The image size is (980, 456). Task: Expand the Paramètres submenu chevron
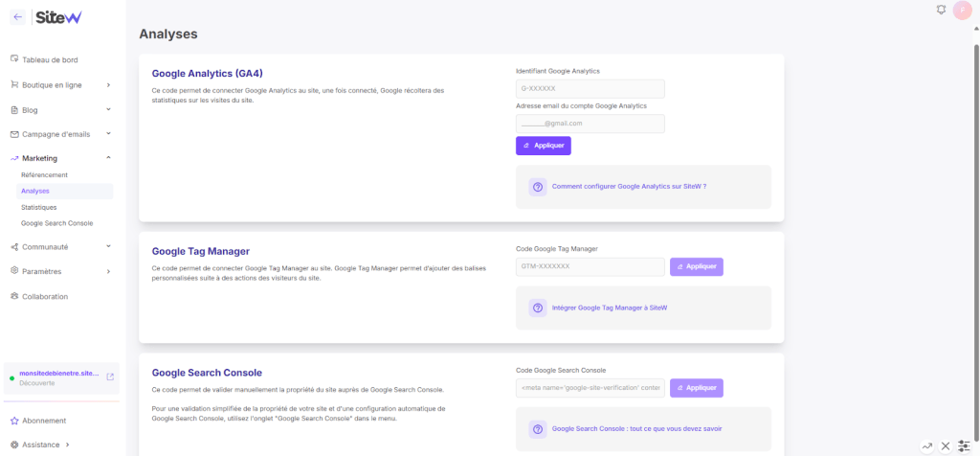click(x=108, y=271)
